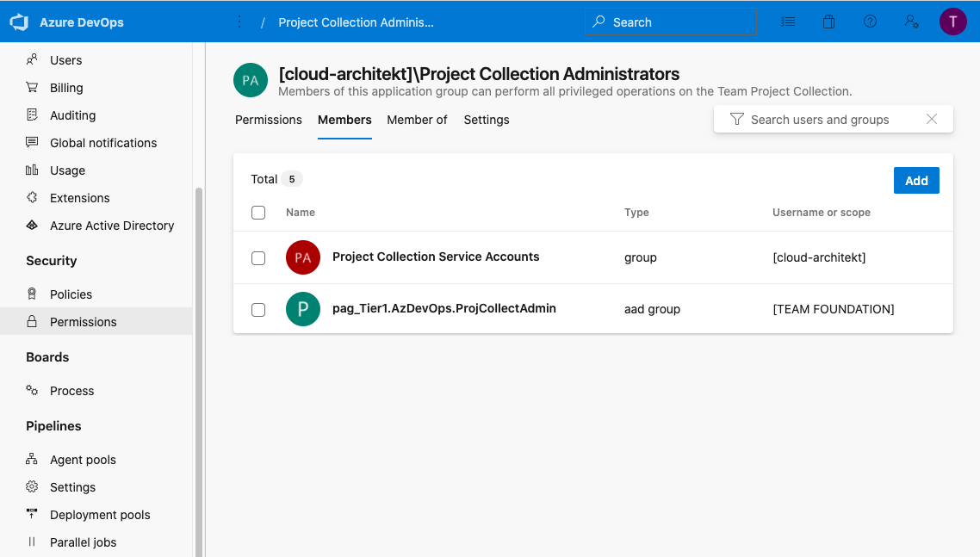
Task: Open the Member of tab
Action: (x=417, y=120)
